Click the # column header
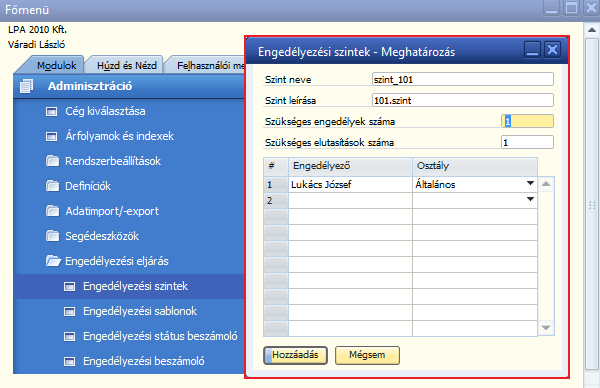 pos(276,166)
